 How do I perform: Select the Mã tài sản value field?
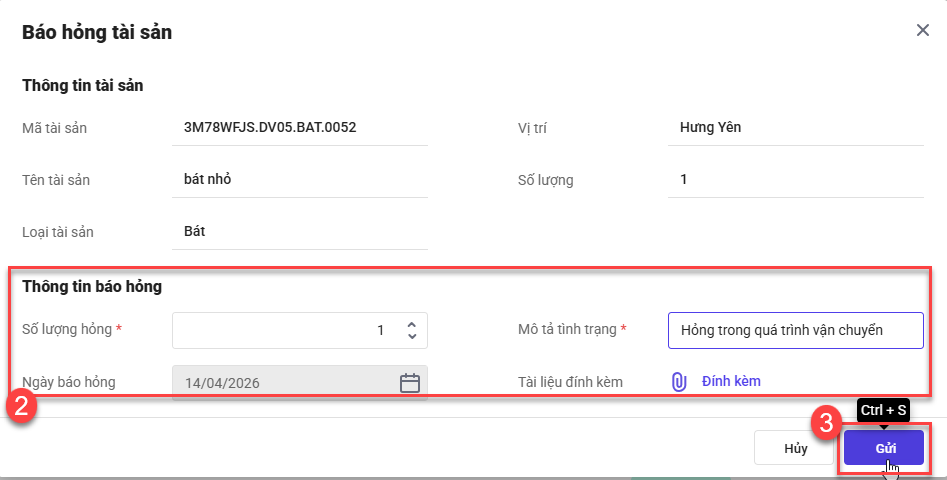point(299,128)
